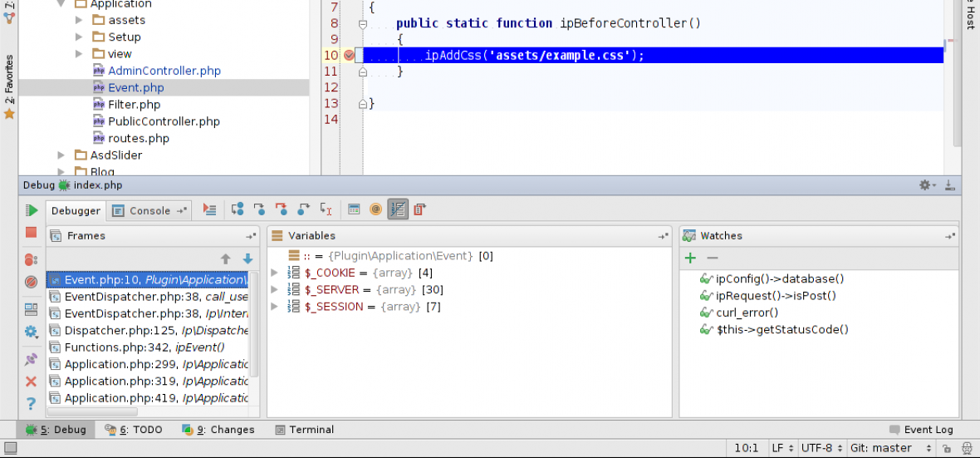Click the pin arrow next to the Console tab
The width and height of the screenshot is (980, 458).
(x=182, y=211)
